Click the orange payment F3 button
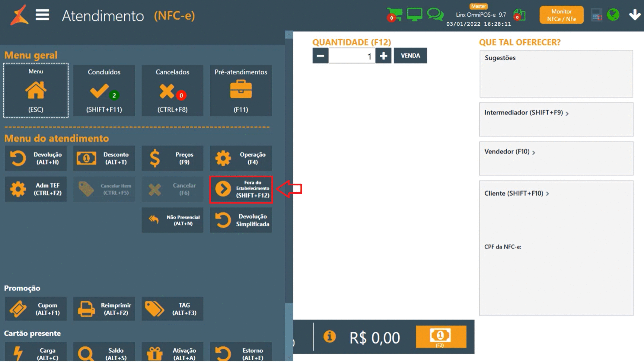 tap(441, 337)
